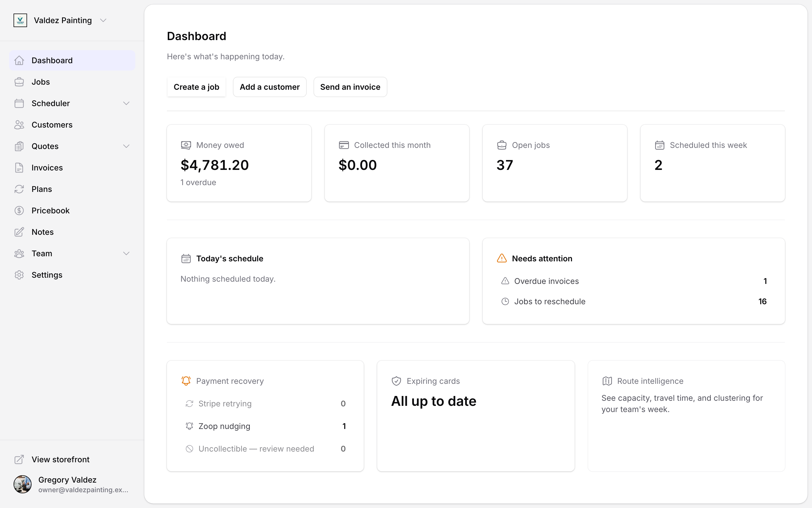The image size is (812, 508).
Task: Click the Invoices document icon in sidebar
Action: 19,168
